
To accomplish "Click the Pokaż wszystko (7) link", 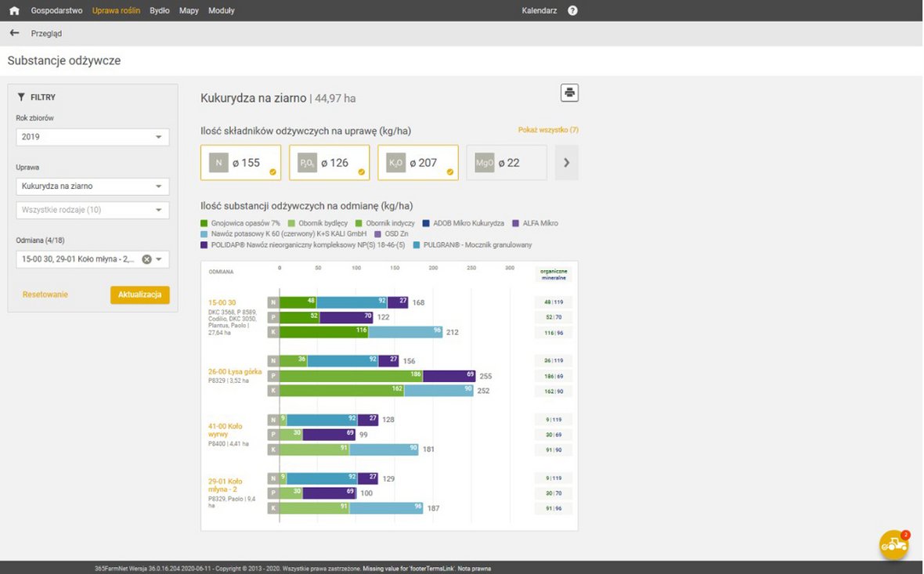I will pyautogui.click(x=548, y=130).
